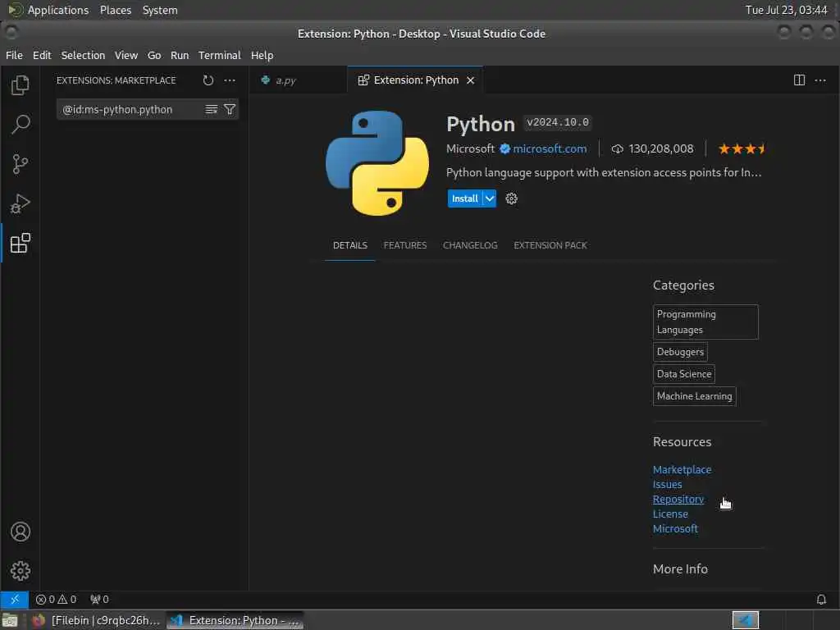
Task: Click the clock Tue Jul 23, 03:44
Action: (786, 10)
